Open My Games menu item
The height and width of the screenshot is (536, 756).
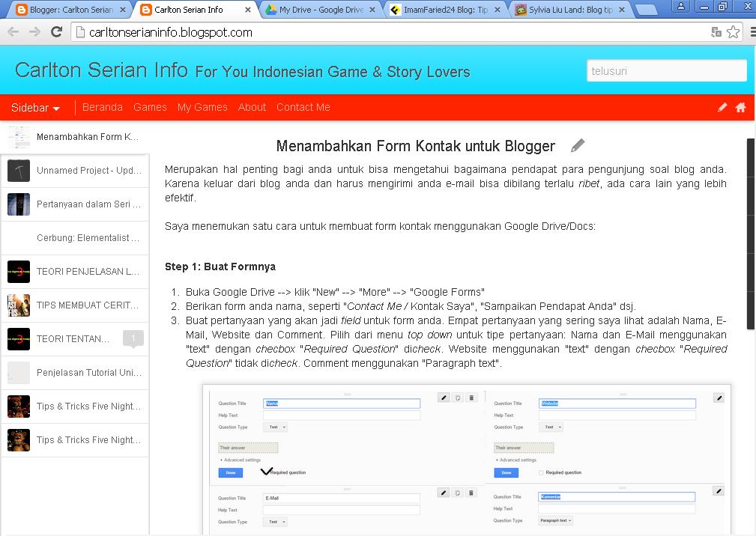click(202, 107)
